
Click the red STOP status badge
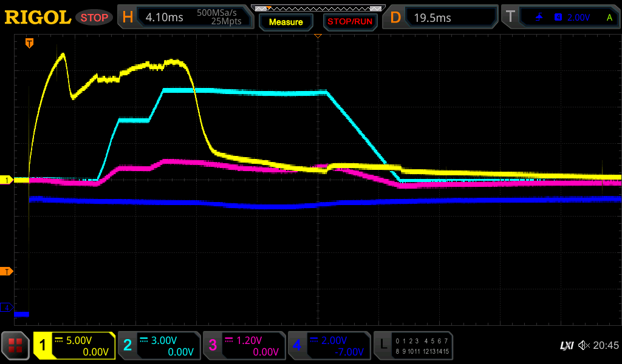pyautogui.click(x=94, y=18)
